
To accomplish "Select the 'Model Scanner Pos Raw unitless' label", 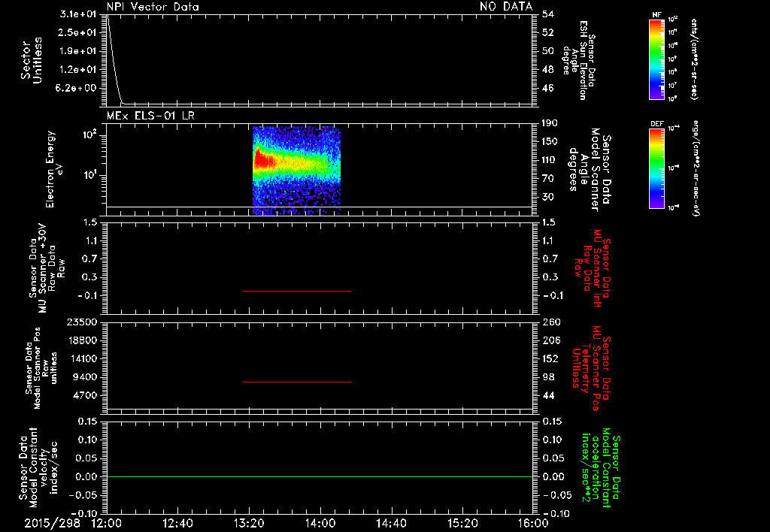I will tap(41, 368).
